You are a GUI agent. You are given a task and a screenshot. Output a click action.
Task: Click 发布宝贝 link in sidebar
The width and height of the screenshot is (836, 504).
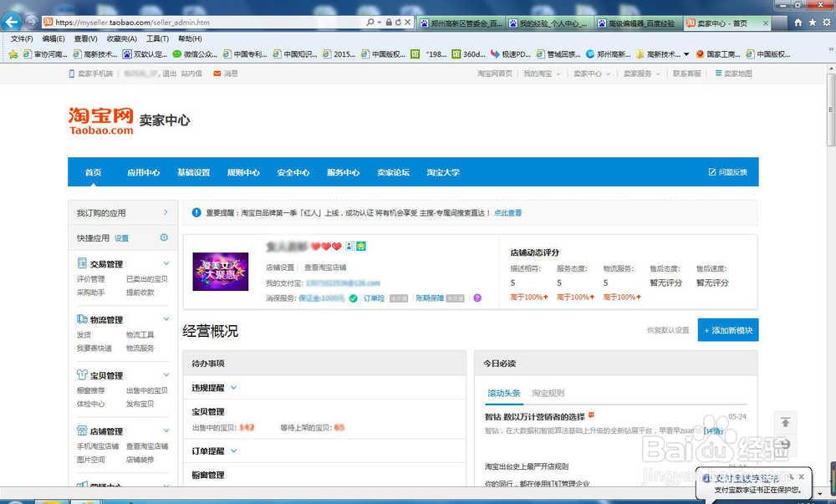click(x=140, y=404)
